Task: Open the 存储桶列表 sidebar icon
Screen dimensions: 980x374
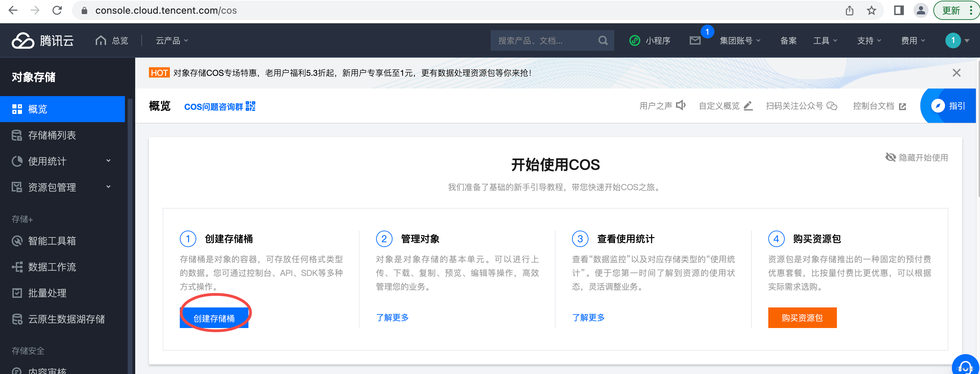Action: tap(17, 135)
